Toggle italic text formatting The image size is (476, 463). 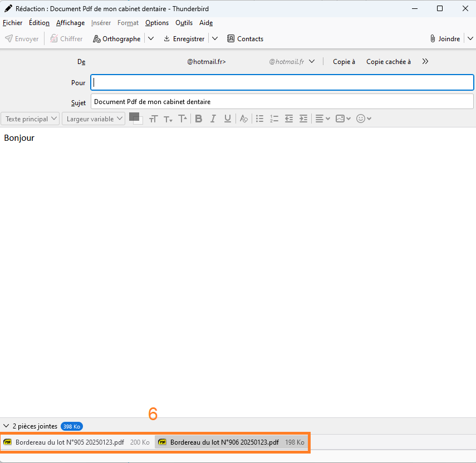213,119
